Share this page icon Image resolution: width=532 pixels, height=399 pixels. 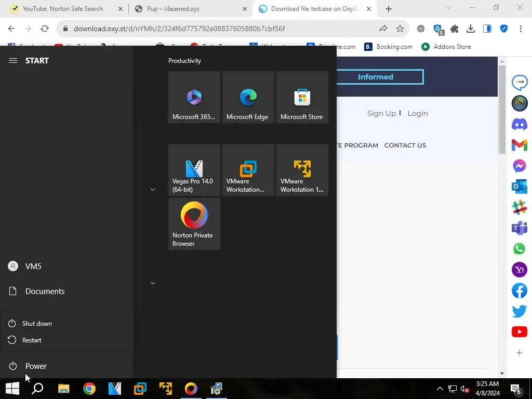point(383,29)
